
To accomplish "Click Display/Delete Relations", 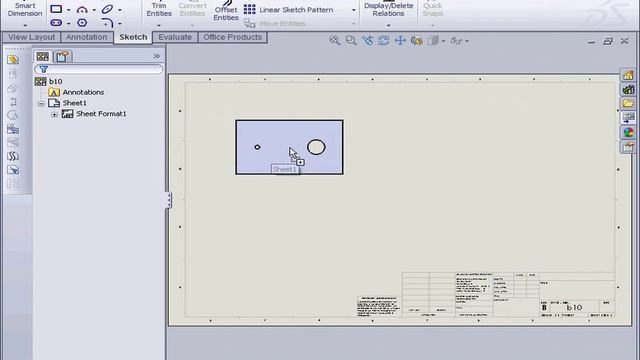I will click(x=388, y=9).
